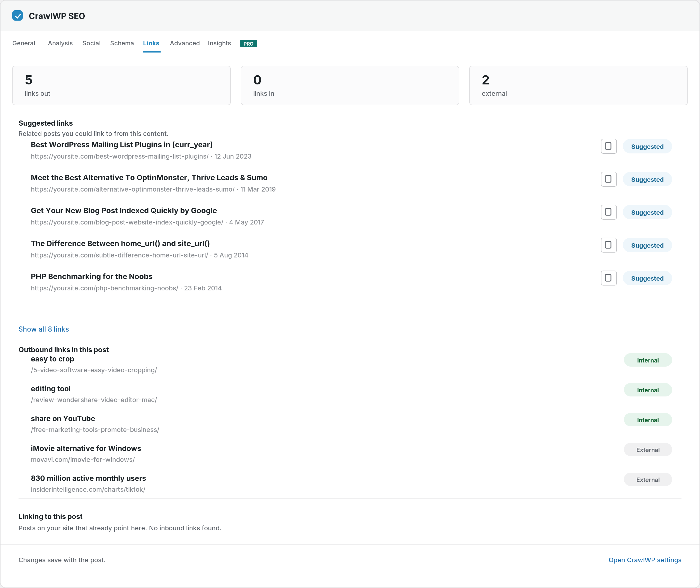Click 'PHP Benchmarking for the Noobs' title
This screenshot has width=700, height=588.
92,276
